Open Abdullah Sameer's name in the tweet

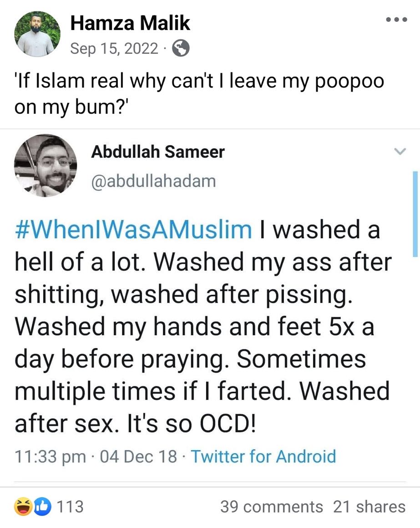(157, 152)
